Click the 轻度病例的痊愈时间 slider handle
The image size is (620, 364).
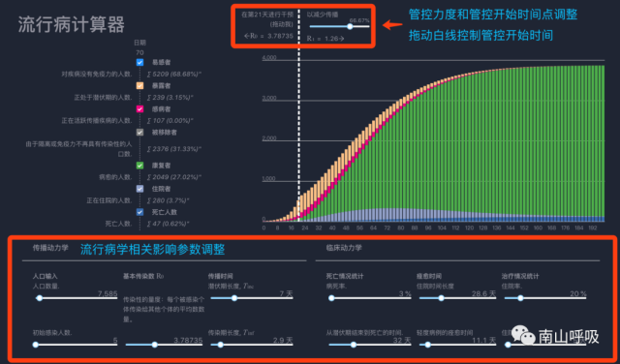[427, 345]
